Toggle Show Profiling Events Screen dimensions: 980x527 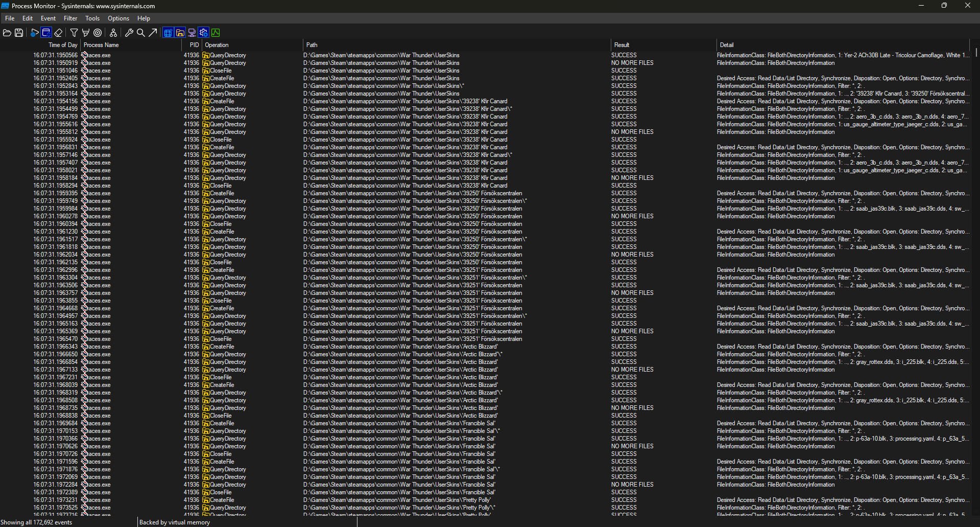pyautogui.click(x=216, y=33)
